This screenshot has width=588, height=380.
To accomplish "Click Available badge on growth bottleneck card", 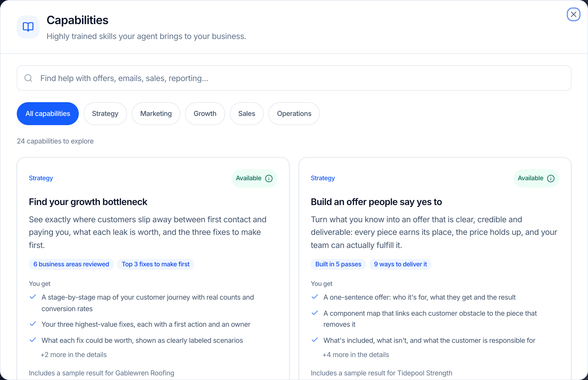I will click(x=254, y=178).
